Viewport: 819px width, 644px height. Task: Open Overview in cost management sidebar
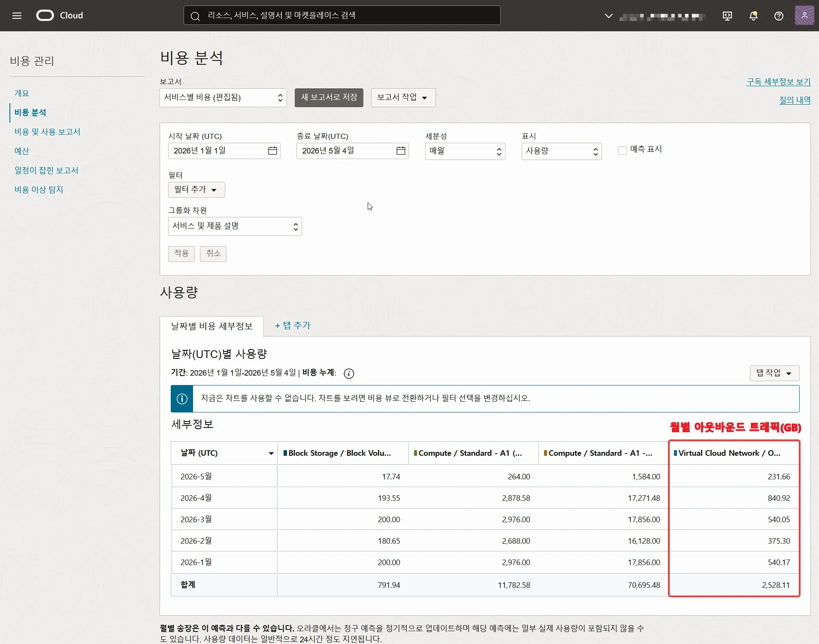22,93
